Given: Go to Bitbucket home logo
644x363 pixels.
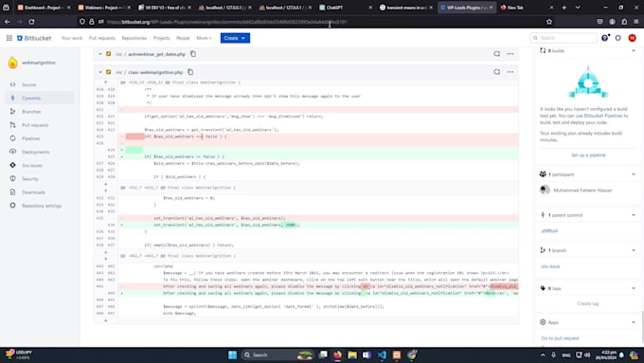Looking at the screenshot, I should tap(34, 38).
